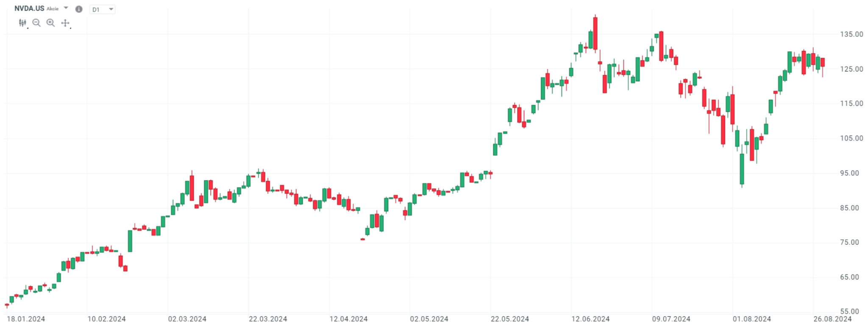Show NVDA.US instrument info
The height and width of the screenshot is (326, 868).
[79, 9]
